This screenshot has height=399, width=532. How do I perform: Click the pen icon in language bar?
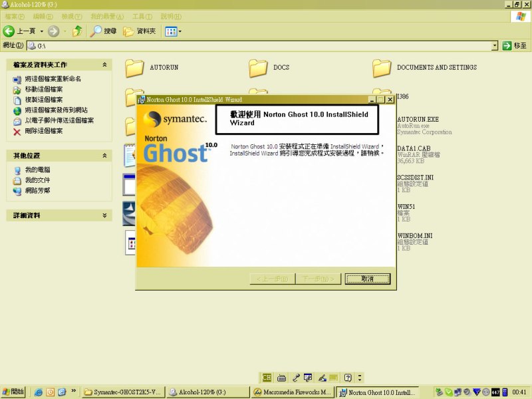click(322, 378)
